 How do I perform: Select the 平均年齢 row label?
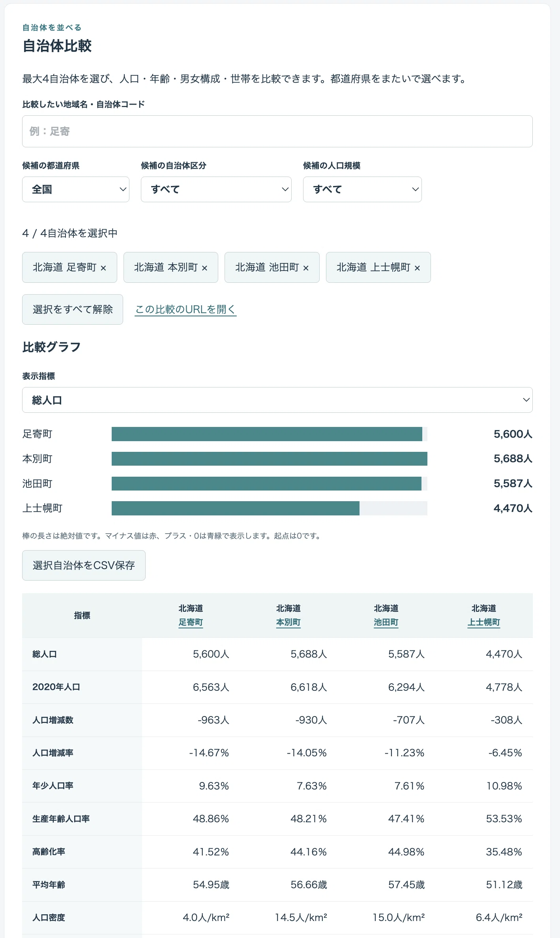coord(49,885)
